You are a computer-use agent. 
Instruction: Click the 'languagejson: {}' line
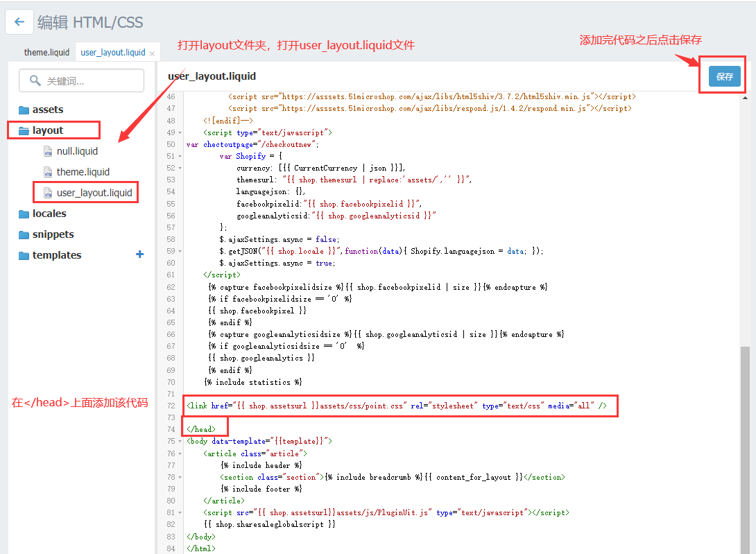(270, 192)
